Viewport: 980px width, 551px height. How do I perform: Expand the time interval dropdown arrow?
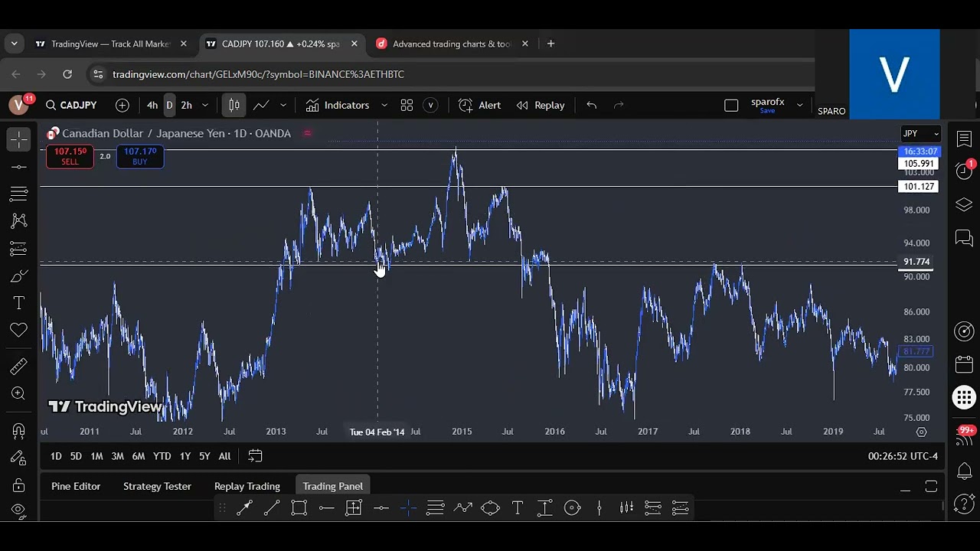coord(205,106)
